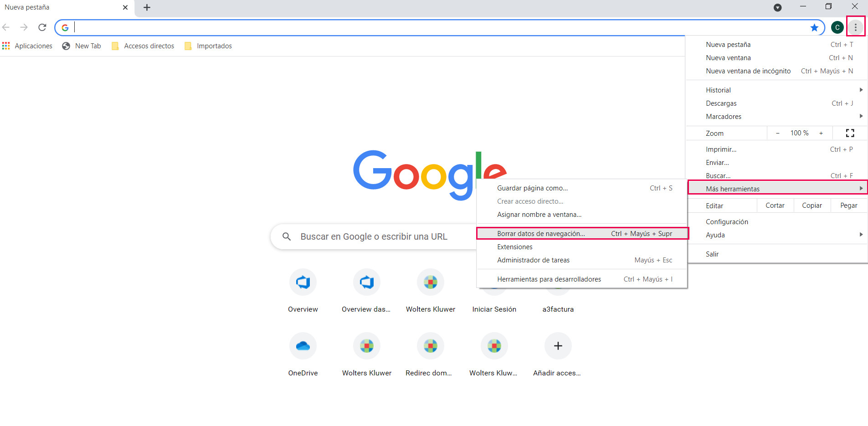The width and height of the screenshot is (868, 426).
Task: Select Salir menu item
Action: pyautogui.click(x=777, y=254)
